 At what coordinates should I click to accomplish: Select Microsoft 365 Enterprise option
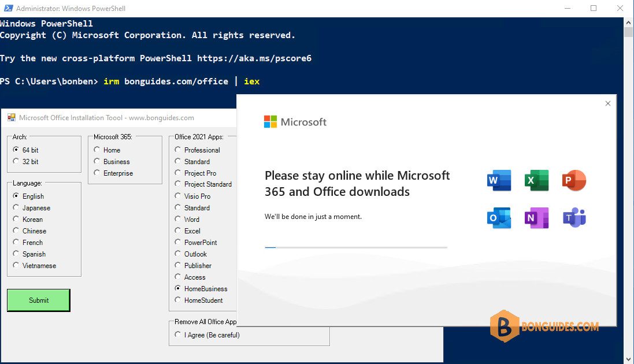click(113, 173)
